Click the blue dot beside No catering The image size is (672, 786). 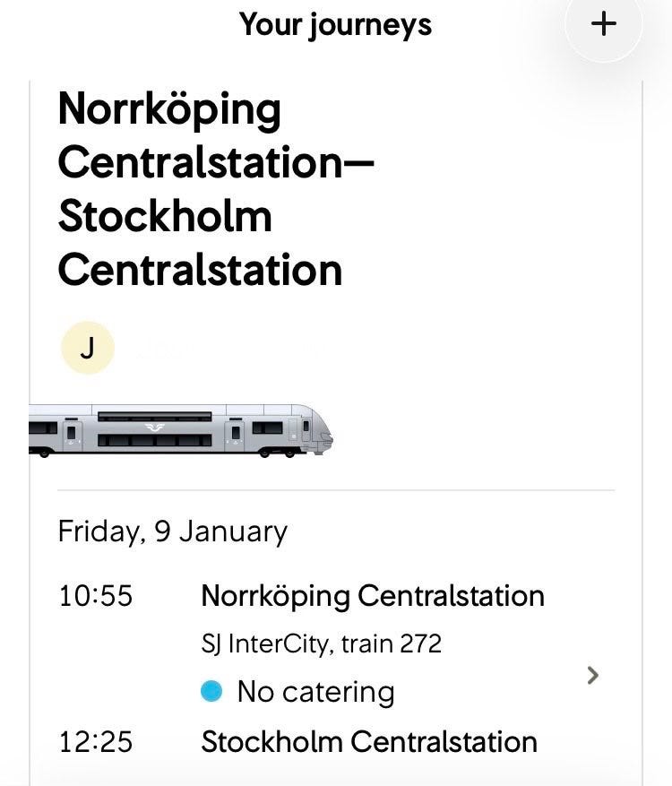pyautogui.click(x=211, y=691)
